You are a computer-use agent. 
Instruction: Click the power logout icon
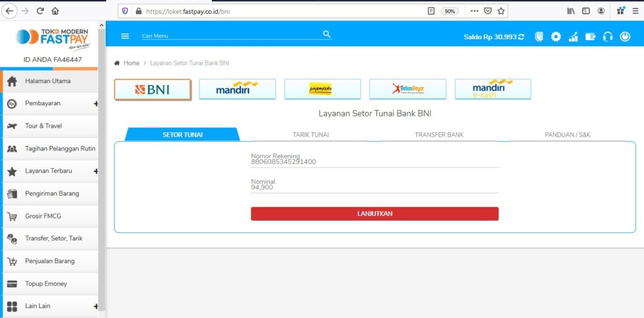tap(625, 37)
